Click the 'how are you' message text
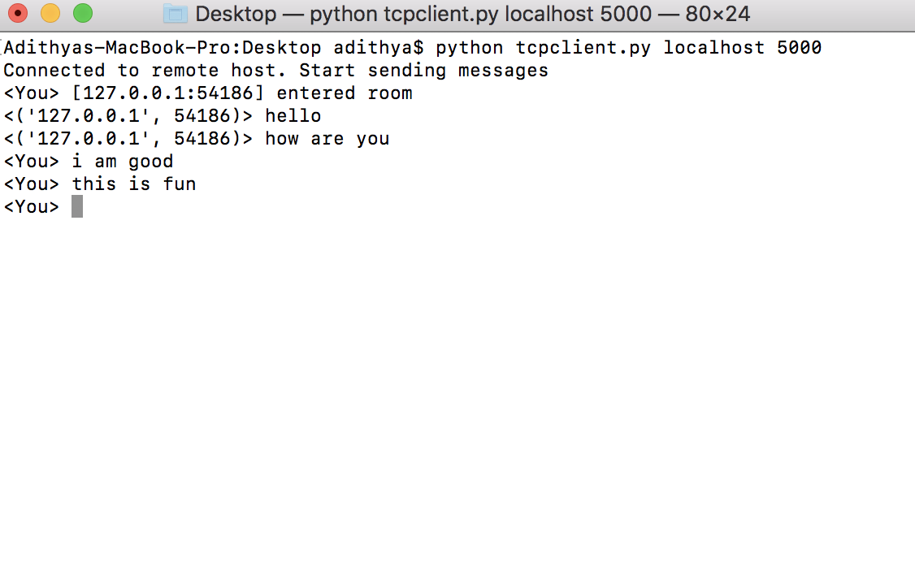 (327, 138)
